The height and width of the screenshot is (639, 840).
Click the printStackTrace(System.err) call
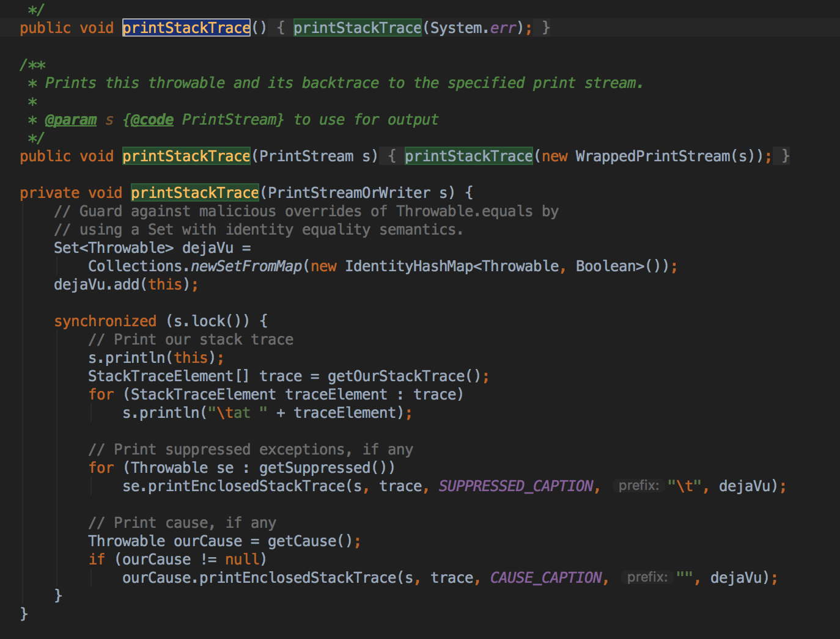coord(408,27)
